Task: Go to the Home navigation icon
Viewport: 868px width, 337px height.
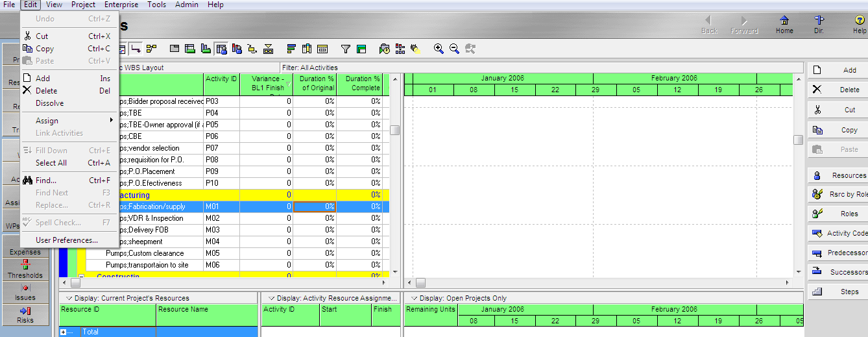Action: click(784, 25)
